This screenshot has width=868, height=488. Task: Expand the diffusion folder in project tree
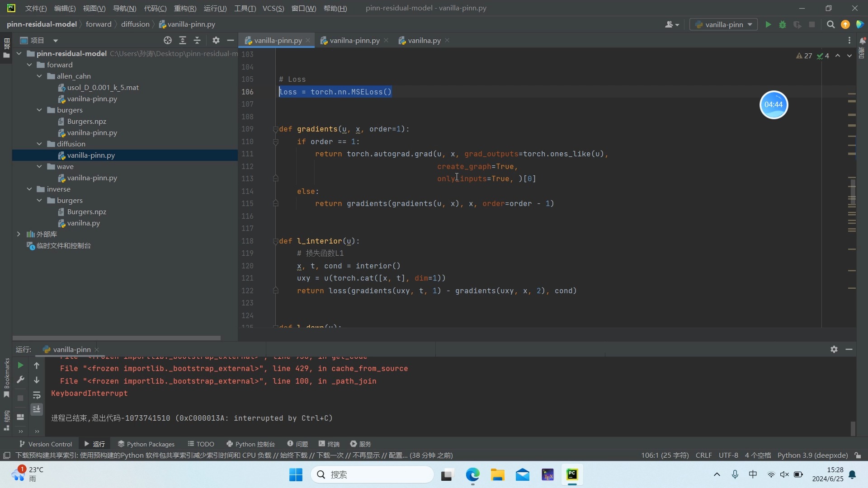[39, 144]
